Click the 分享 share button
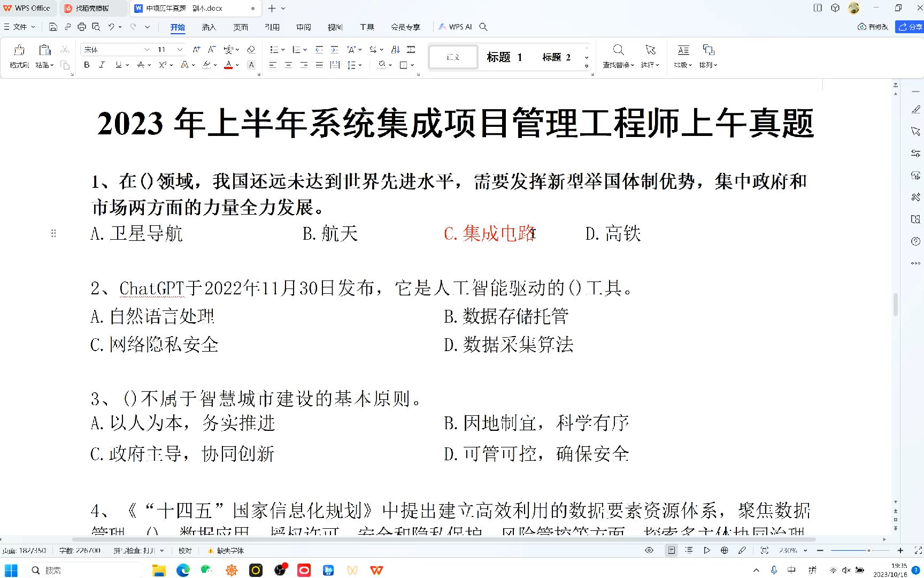The width and height of the screenshot is (924, 578). coord(910,27)
